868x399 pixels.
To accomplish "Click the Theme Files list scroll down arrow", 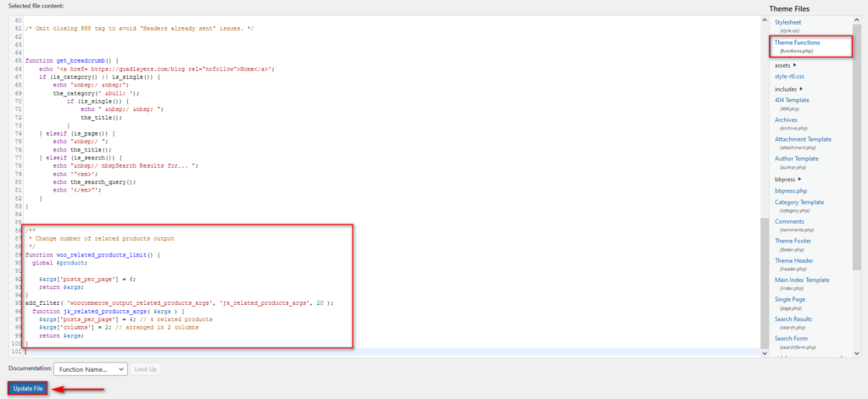I will tap(857, 353).
